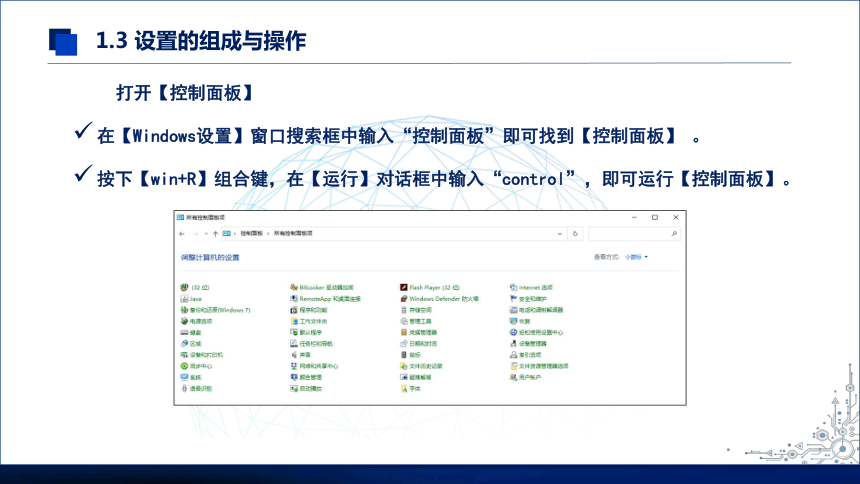Open the 查看方式 小图标 view dropdown
The height and width of the screenshot is (484, 860).
[x=636, y=257]
